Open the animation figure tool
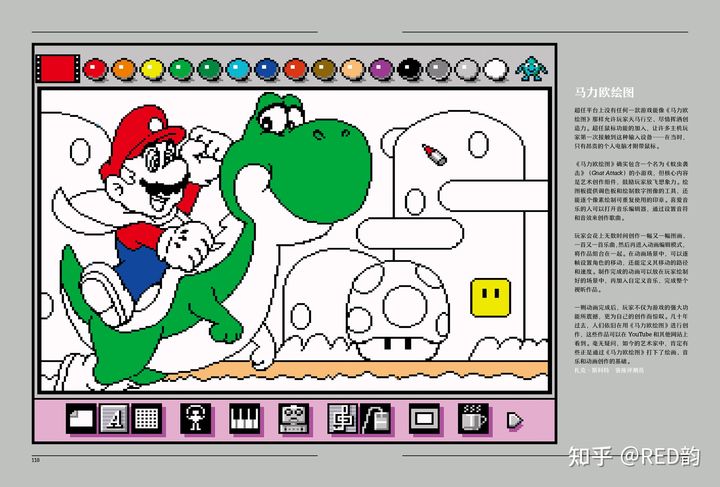The image size is (720, 487). point(195,419)
